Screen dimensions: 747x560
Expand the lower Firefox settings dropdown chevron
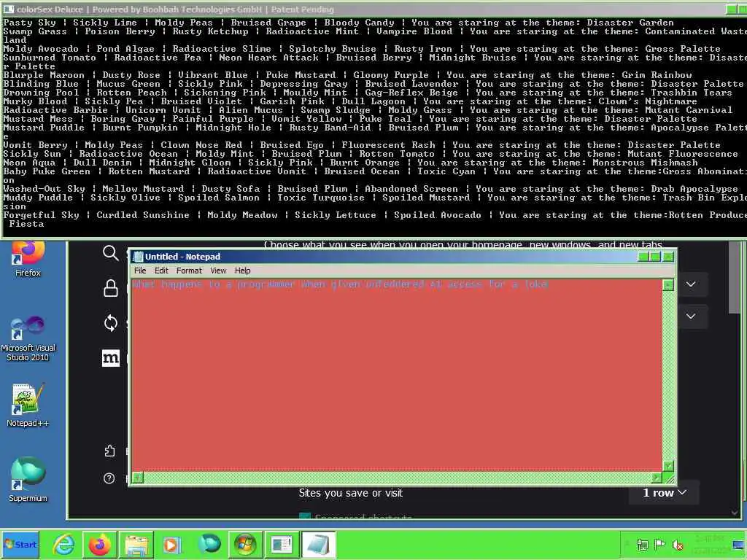click(x=691, y=316)
